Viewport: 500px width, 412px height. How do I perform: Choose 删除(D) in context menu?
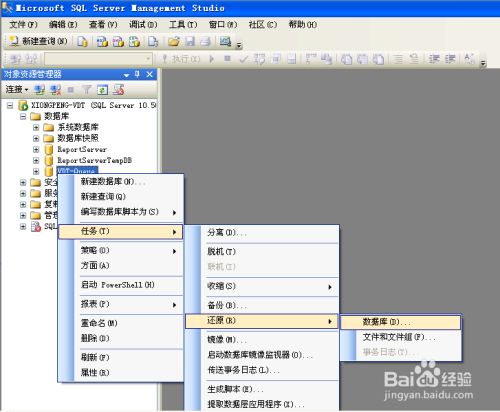click(x=121, y=338)
